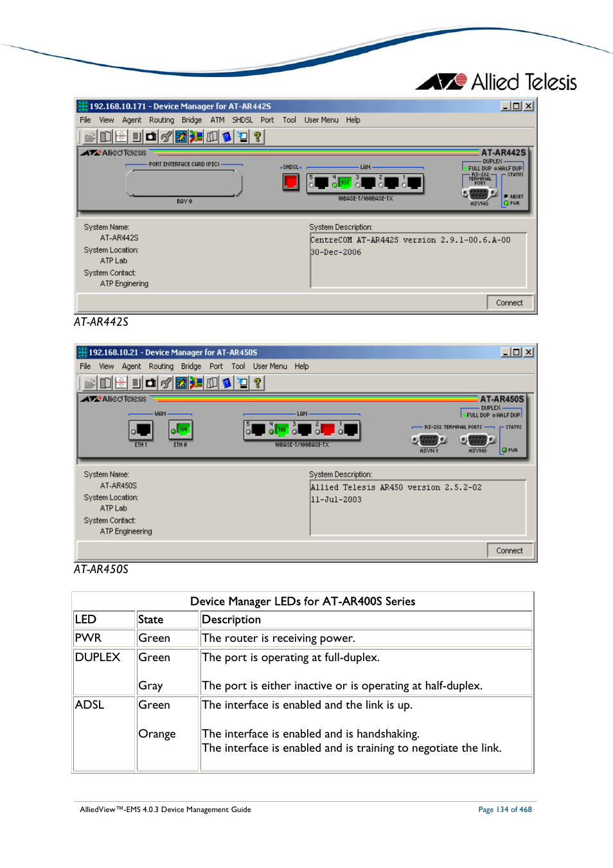Click empty PIC bay 0 slot on AT-AR442S

point(184,184)
